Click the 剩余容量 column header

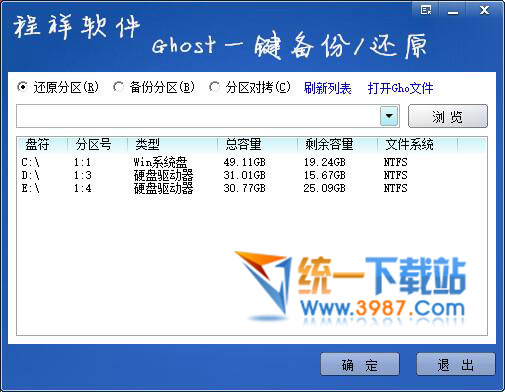pos(337,145)
